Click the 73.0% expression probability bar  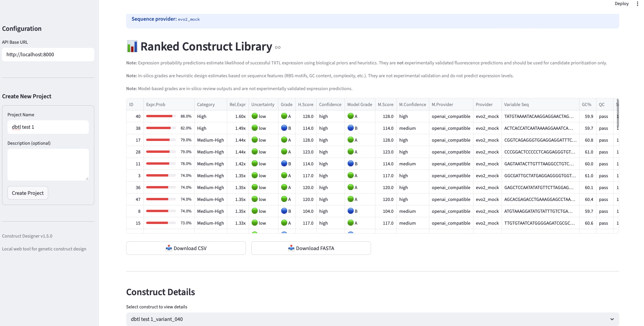coord(161,223)
